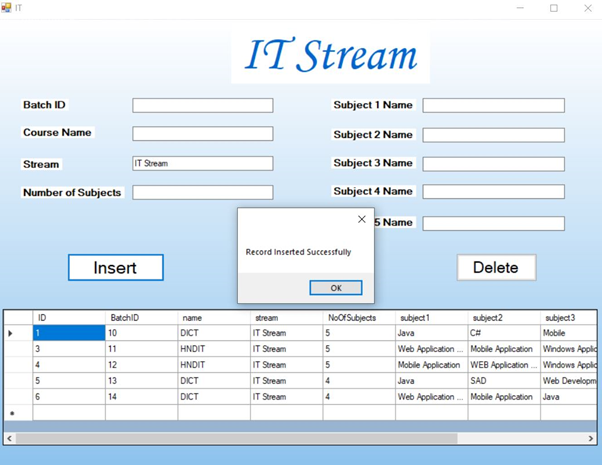
Task: Select BatchID cell with value 10
Action: [x=141, y=333]
